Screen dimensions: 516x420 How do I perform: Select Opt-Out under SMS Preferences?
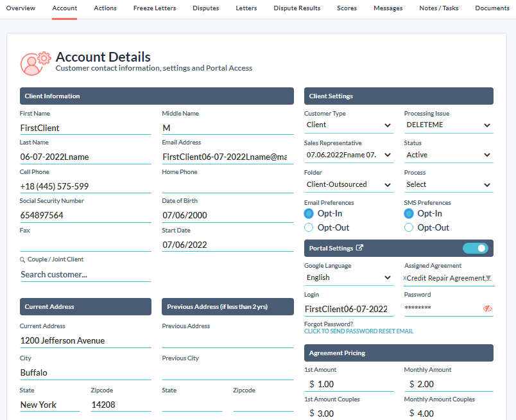408,227
